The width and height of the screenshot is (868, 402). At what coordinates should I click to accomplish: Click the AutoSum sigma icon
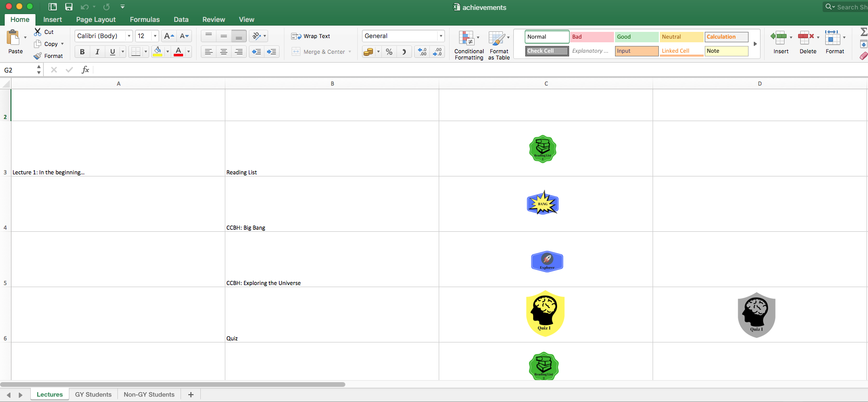pos(864,32)
